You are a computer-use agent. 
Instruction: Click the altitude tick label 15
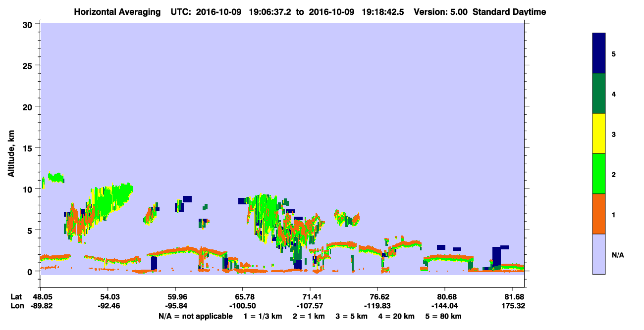coord(29,148)
